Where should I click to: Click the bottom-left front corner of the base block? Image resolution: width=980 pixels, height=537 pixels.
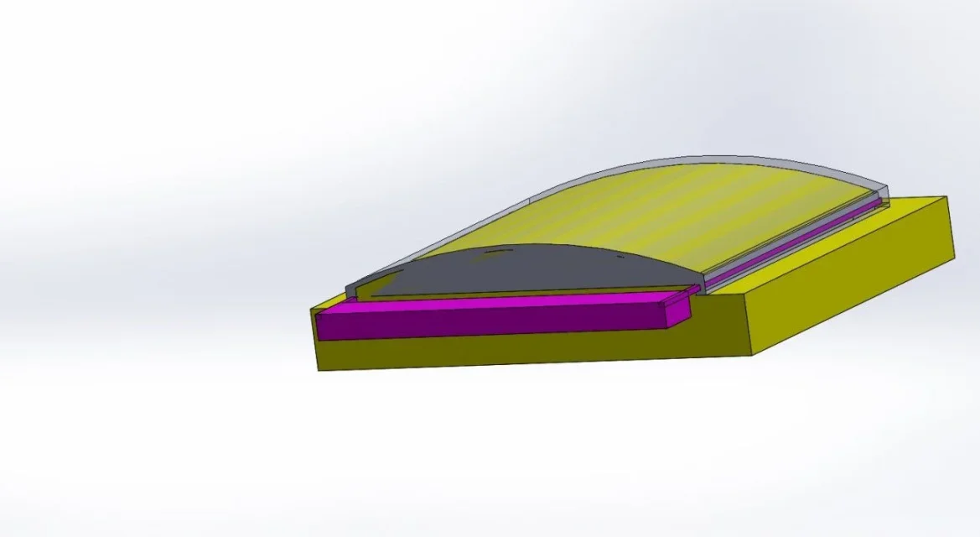[319, 369]
